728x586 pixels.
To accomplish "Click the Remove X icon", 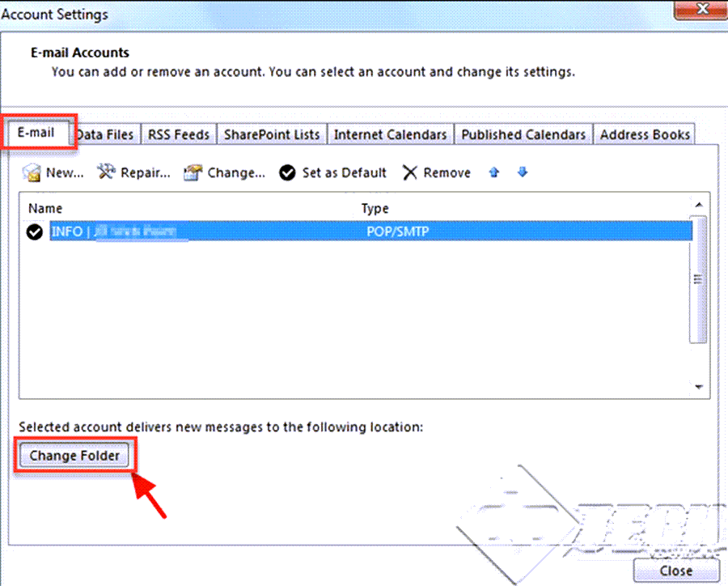I will point(409,173).
